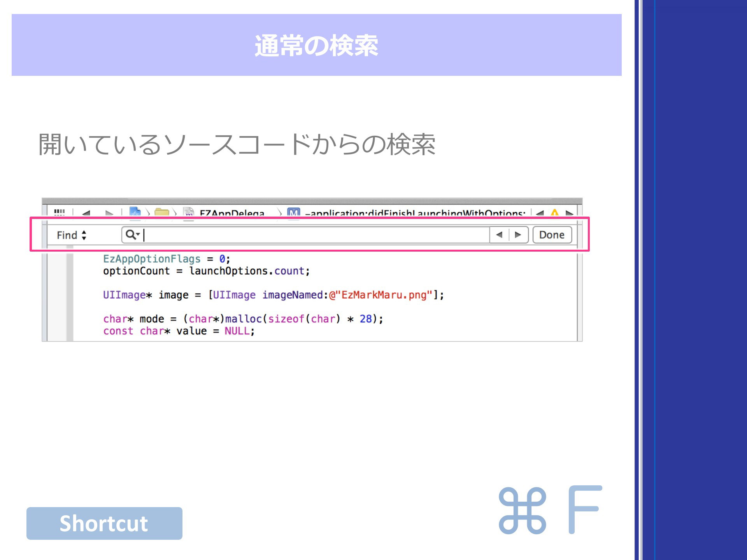Jump to previous issue arrow
Image resolution: width=747 pixels, height=560 pixels.
coord(540,213)
